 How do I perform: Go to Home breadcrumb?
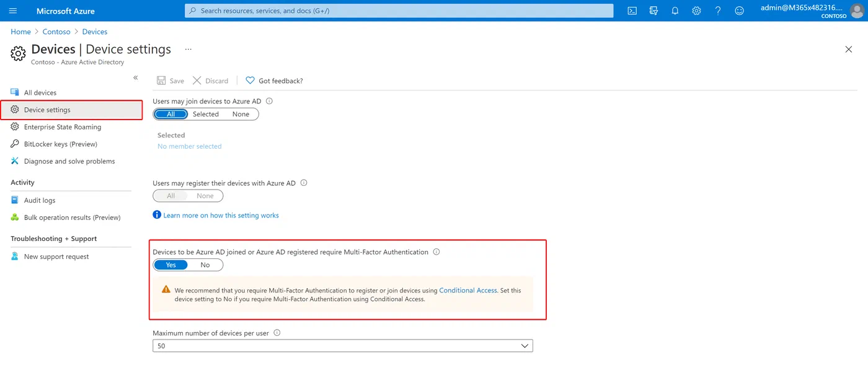tap(20, 32)
